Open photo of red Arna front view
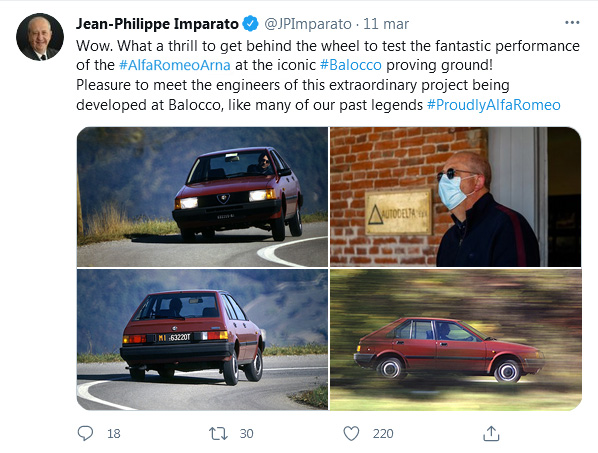This screenshot has width=598, height=453. 203,197
